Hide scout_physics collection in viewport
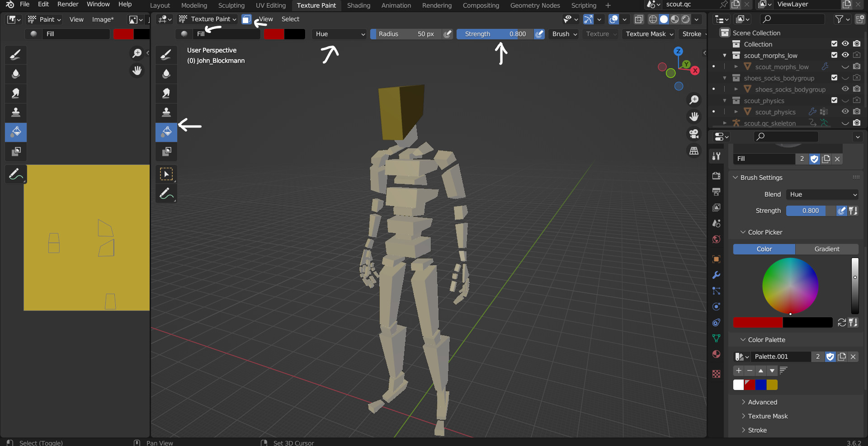Viewport: 868px width, 446px height. point(845,100)
